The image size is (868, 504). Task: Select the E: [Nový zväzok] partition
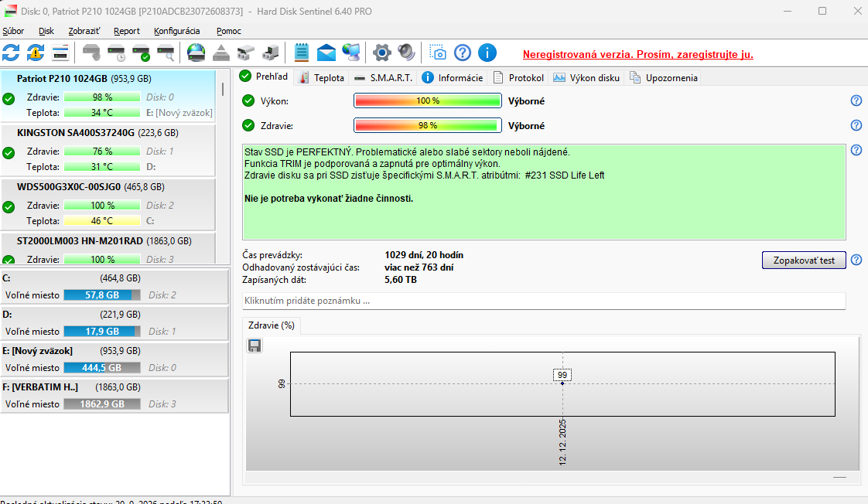point(114,359)
